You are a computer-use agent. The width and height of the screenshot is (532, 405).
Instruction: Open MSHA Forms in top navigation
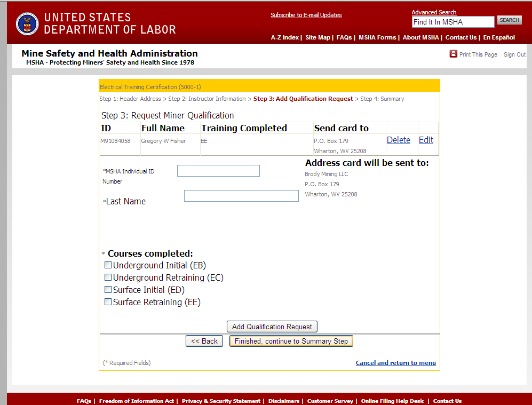(x=377, y=37)
